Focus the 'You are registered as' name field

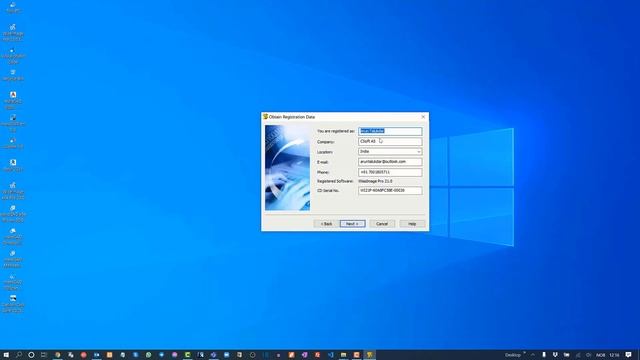pyautogui.click(x=390, y=131)
